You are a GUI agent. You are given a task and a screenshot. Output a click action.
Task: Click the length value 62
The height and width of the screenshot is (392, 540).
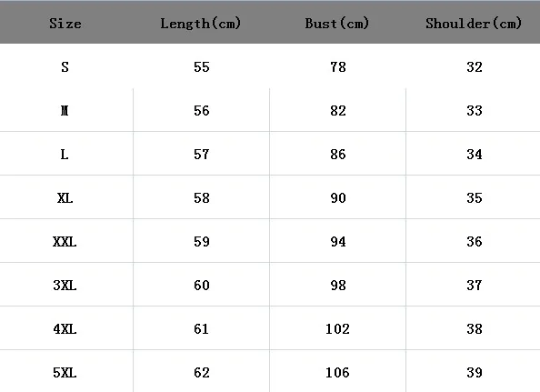coord(202,373)
